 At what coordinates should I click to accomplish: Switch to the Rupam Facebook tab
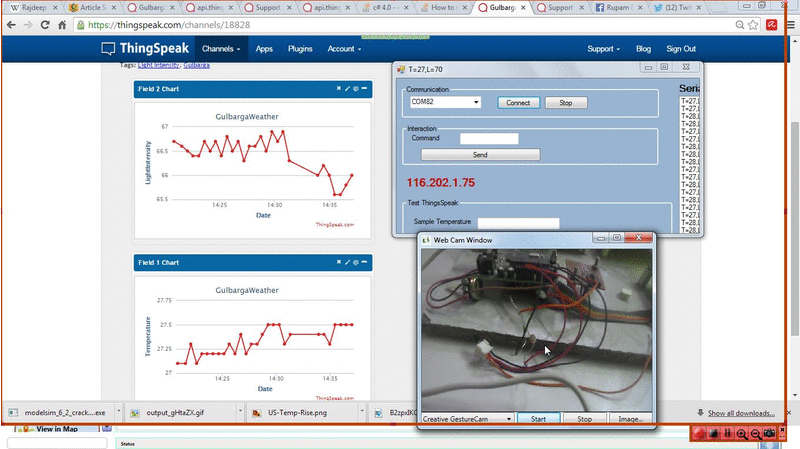(x=619, y=8)
